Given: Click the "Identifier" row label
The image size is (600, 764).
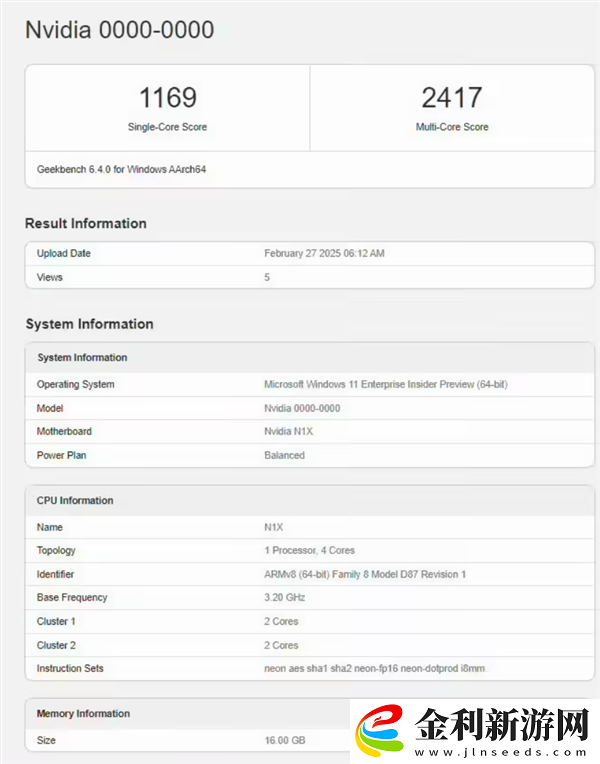Looking at the screenshot, I should 55,574.
